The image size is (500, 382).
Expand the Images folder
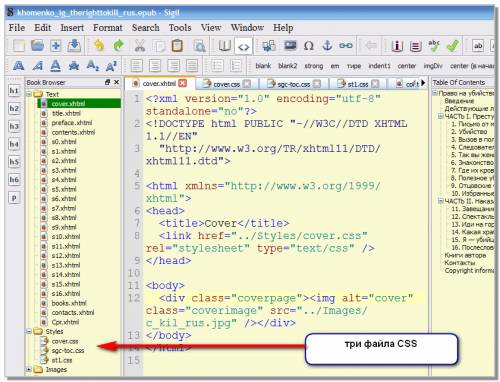(x=29, y=369)
